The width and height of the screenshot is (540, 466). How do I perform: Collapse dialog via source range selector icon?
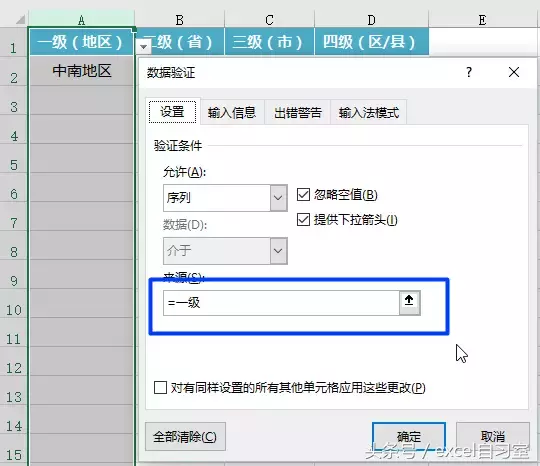coord(409,303)
